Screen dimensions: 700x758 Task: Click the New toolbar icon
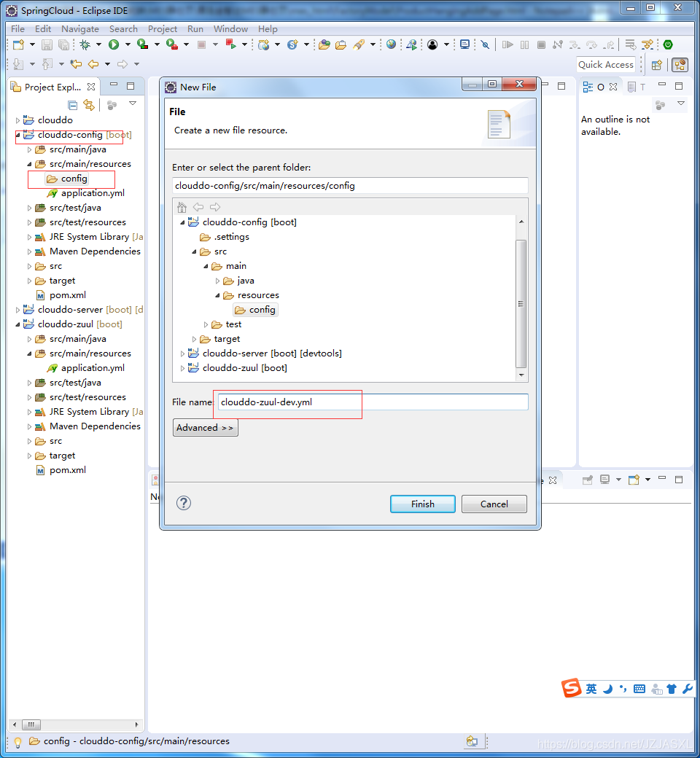point(18,45)
